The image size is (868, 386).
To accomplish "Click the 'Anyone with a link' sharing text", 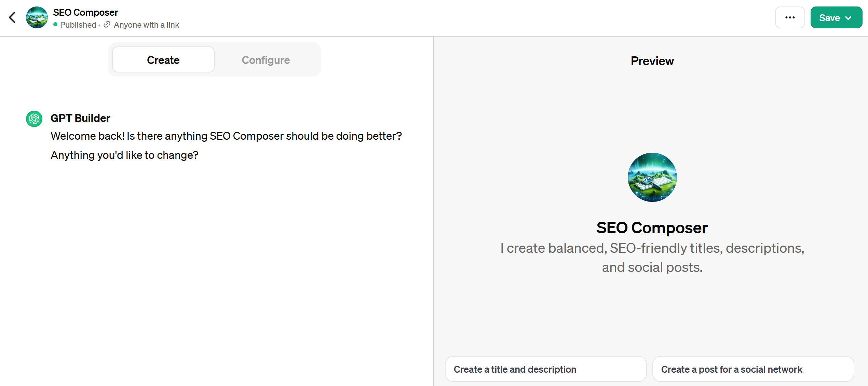I will [146, 25].
